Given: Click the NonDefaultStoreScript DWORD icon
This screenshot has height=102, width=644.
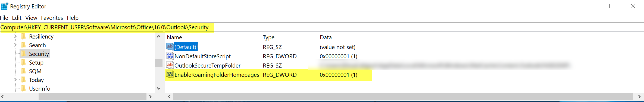Looking at the screenshot, I should pyautogui.click(x=170, y=56).
